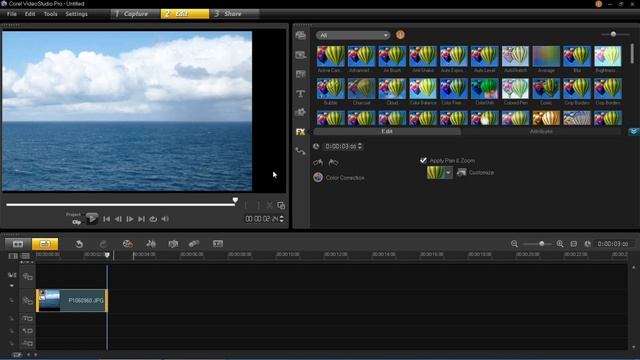
Task: Toggle the voice track button
Action: [27, 331]
